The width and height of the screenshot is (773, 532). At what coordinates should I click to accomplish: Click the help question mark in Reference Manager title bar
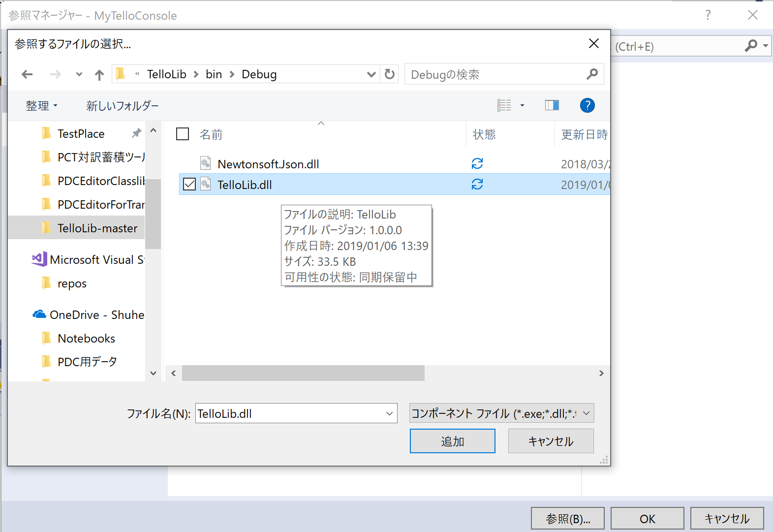pyautogui.click(x=708, y=15)
